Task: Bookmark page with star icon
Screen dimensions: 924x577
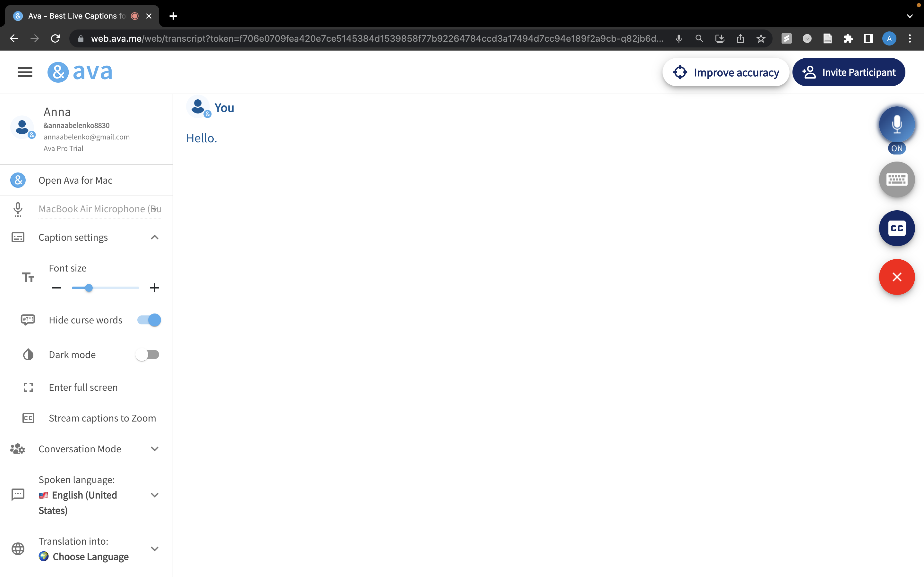Action: coord(761,38)
